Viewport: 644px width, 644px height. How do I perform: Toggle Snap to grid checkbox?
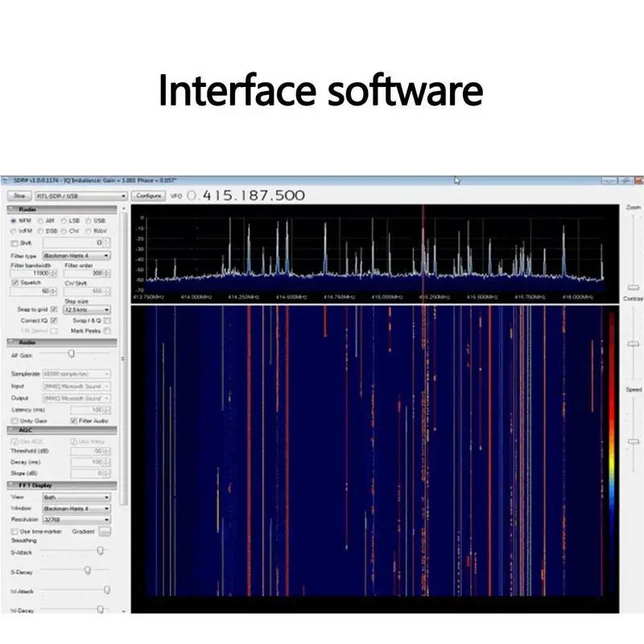pos(54,309)
